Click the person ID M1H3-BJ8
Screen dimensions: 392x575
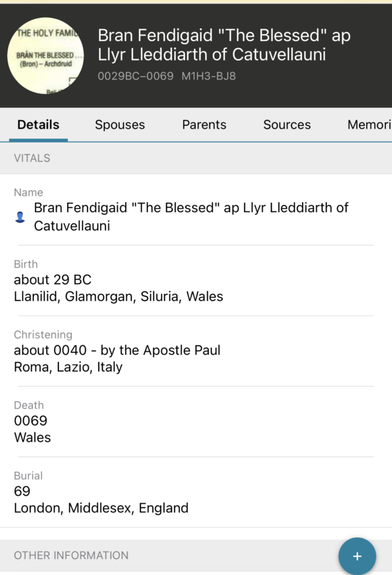pyautogui.click(x=208, y=76)
